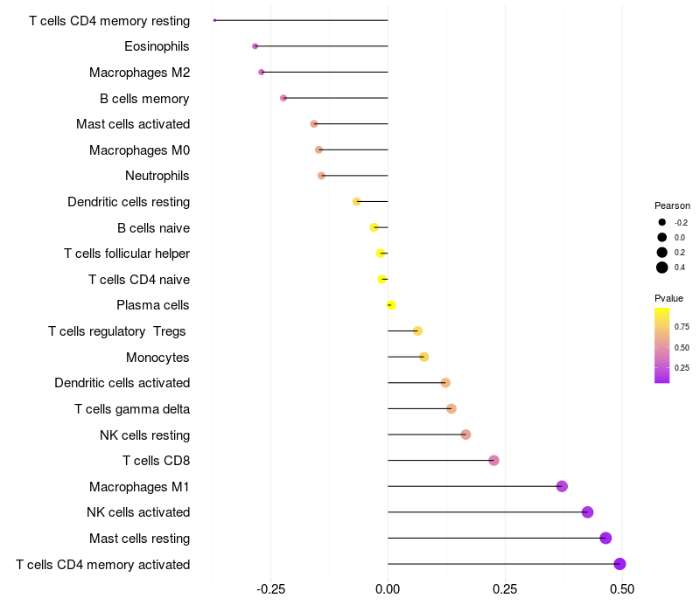Screen dimensions: 700x612
Task: Click the Macrophages M2 data point
Action: click(262, 72)
